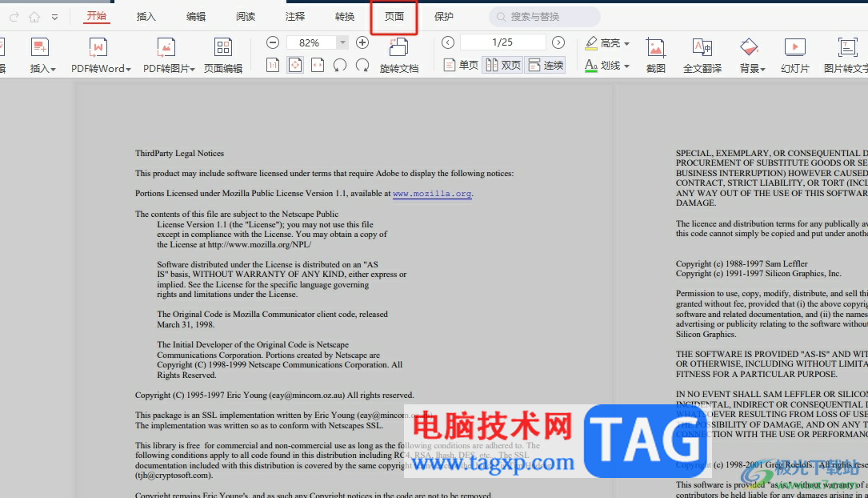Switch to the 阅读 tab
The width and height of the screenshot is (868, 498).
click(x=246, y=17)
